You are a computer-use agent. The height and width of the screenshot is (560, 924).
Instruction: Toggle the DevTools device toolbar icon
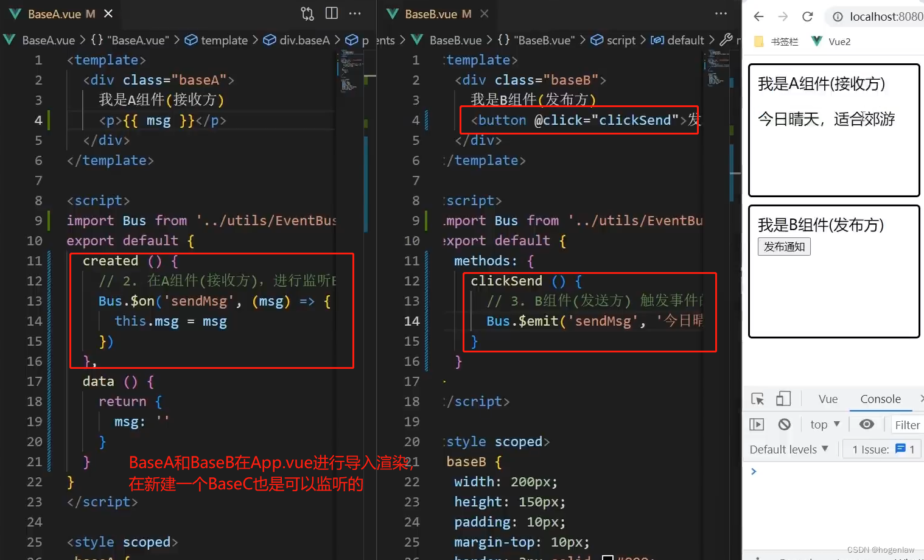tap(783, 399)
